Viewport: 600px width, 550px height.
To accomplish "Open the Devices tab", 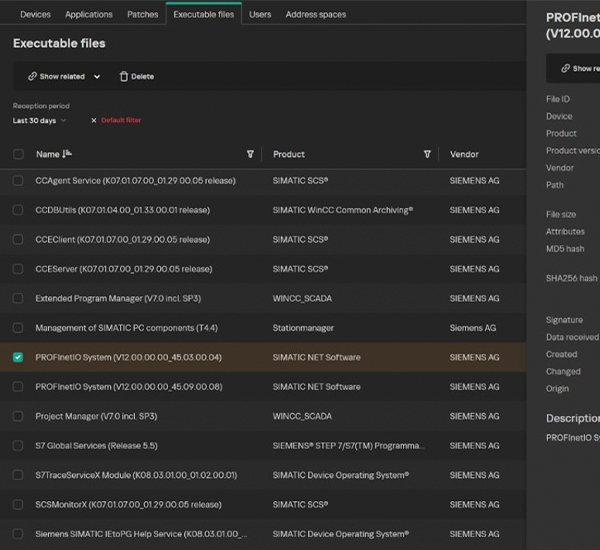I will (x=35, y=15).
